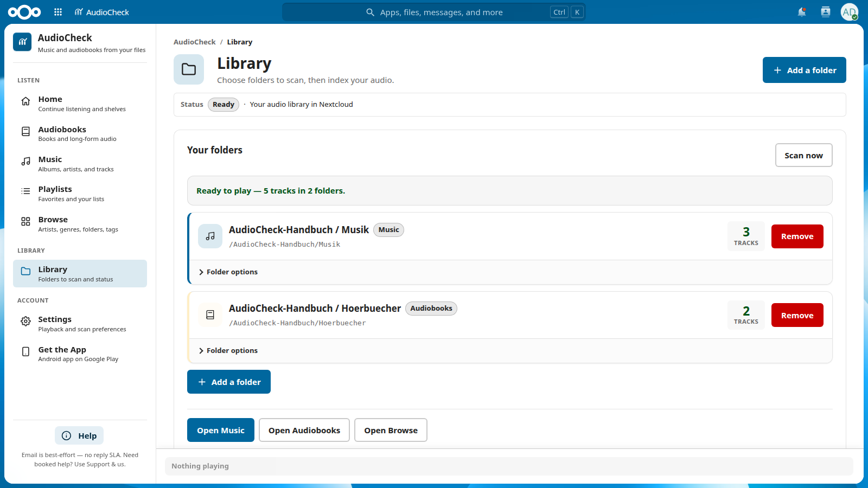868x488 pixels.
Task: Click the Music tag badge
Action: [388, 230]
